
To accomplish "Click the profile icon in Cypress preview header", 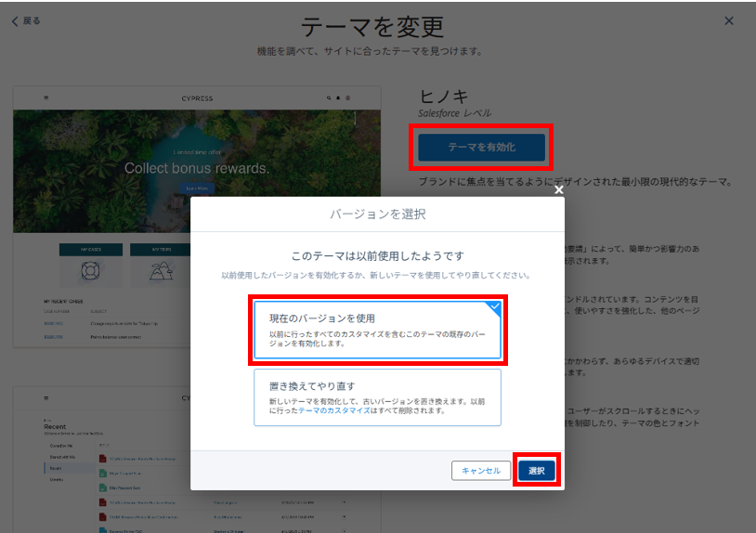I will (x=348, y=97).
